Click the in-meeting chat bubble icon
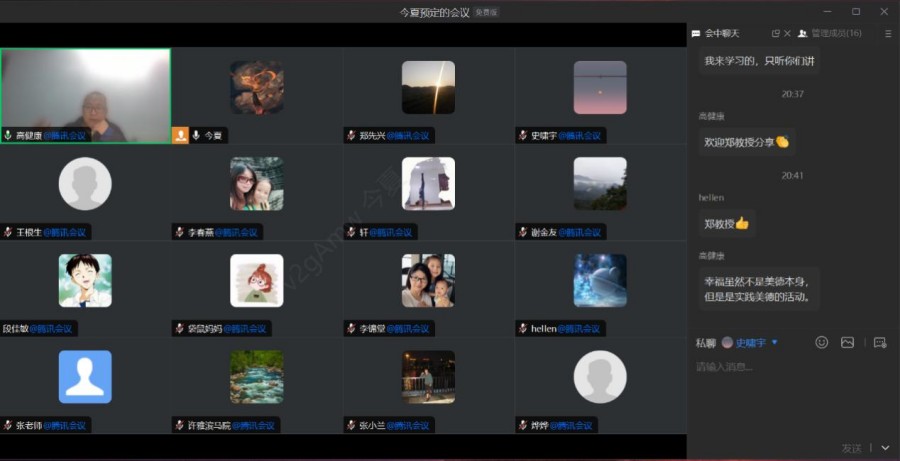 tap(696, 33)
